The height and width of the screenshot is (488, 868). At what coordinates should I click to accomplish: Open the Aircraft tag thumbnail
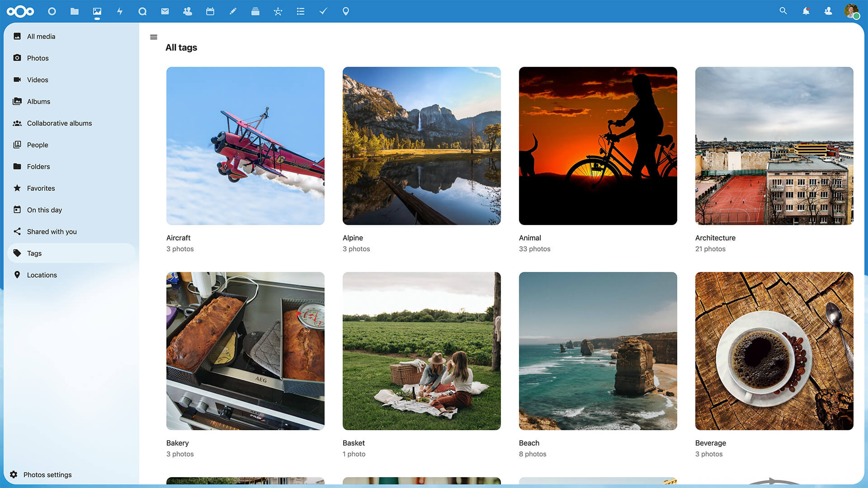245,146
